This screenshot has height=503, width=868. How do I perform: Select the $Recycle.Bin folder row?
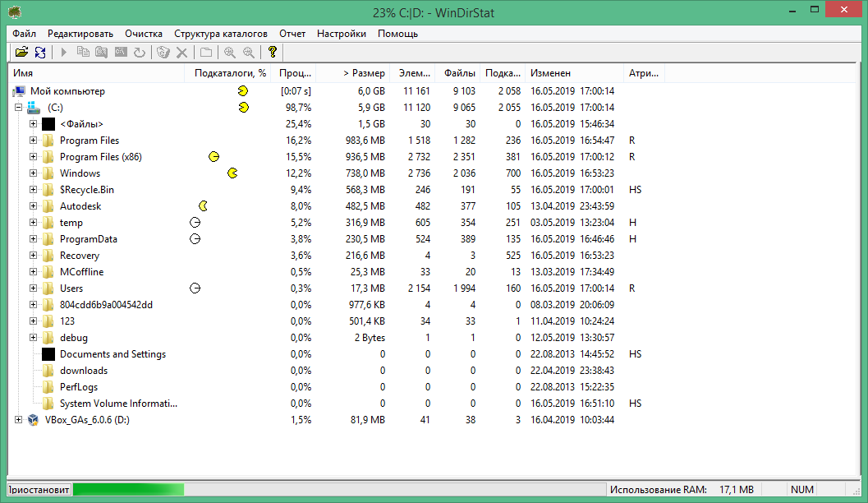tap(86, 190)
